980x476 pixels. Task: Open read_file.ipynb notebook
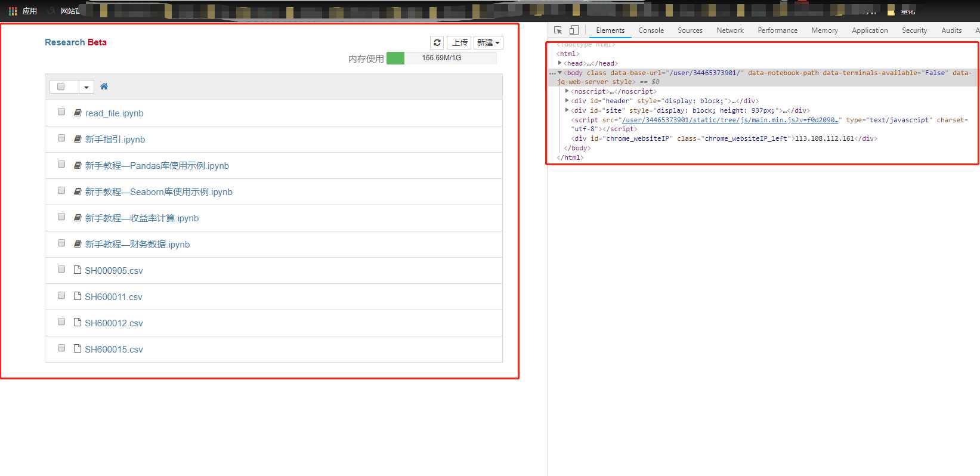(114, 113)
